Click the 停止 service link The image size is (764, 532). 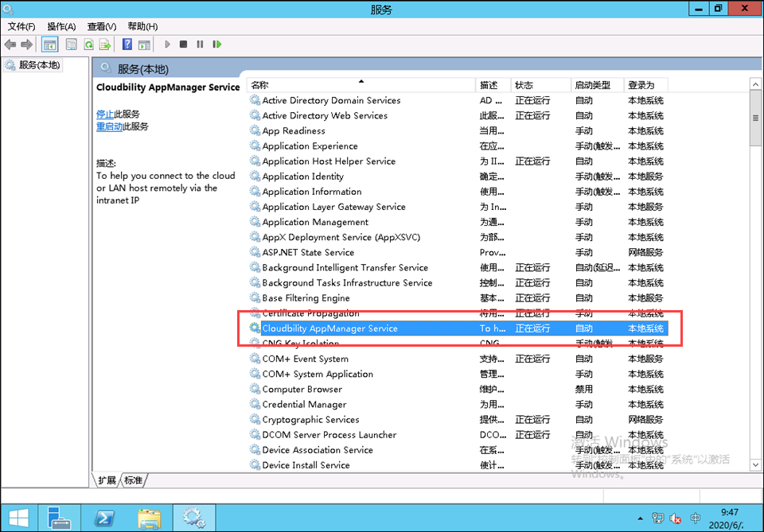pos(105,114)
